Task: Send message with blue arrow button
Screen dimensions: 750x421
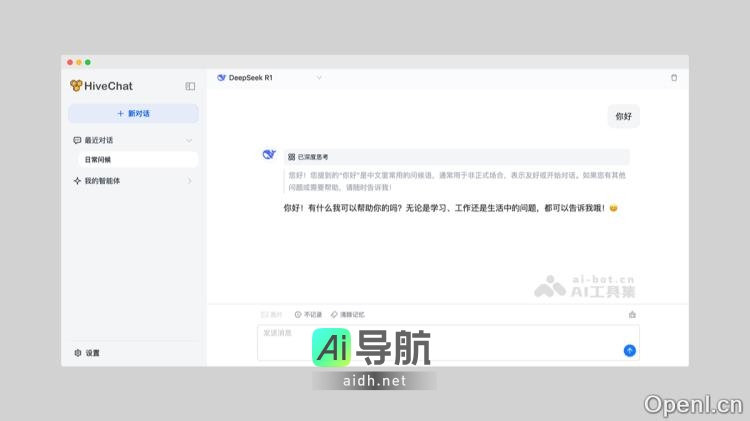Action: coord(629,351)
